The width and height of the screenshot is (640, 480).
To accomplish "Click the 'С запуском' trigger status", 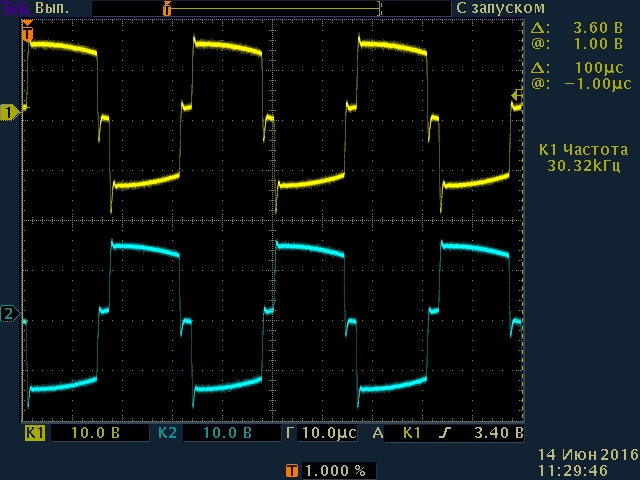I will pyautogui.click(x=491, y=7).
